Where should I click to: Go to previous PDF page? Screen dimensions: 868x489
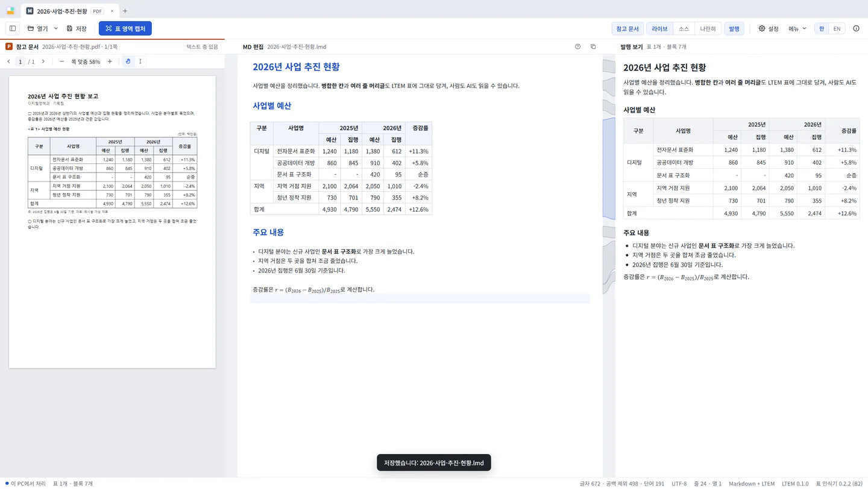(x=8, y=62)
